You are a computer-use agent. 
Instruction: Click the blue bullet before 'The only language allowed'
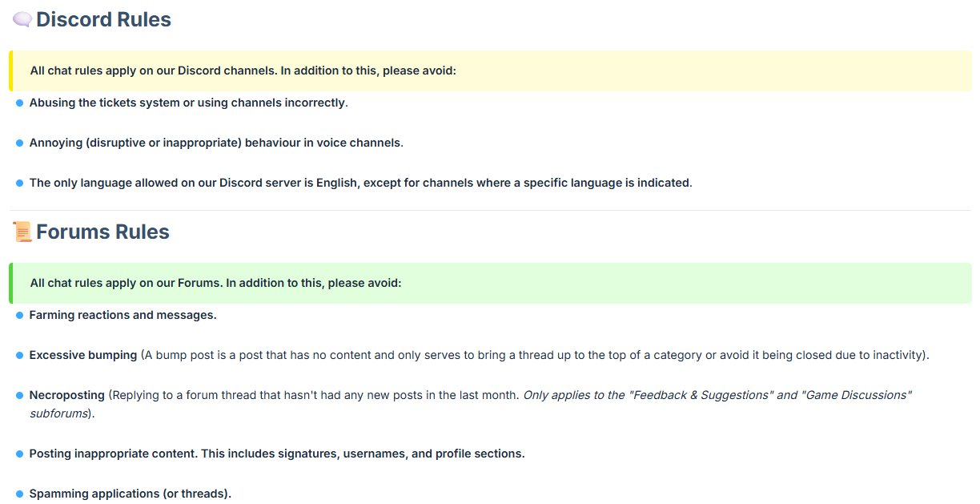click(19, 183)
